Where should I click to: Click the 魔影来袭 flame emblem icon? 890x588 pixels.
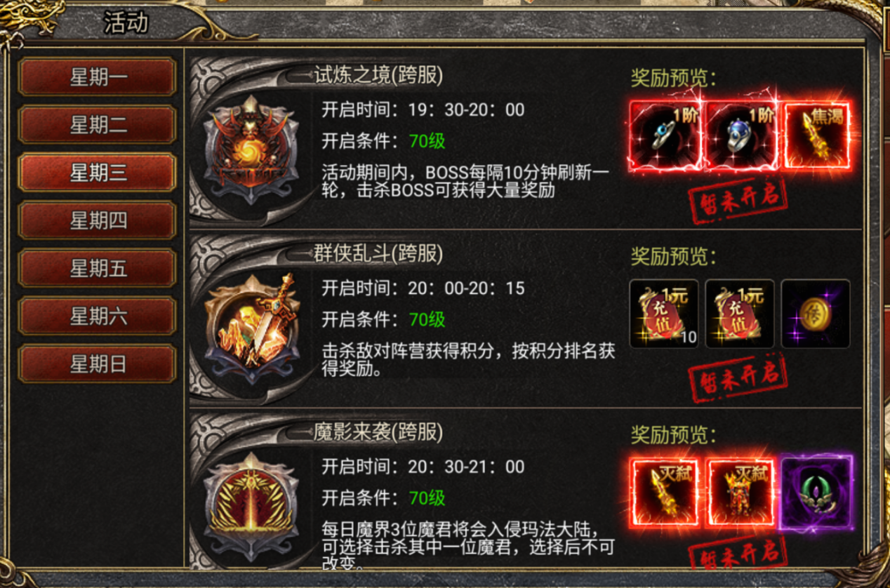point(251,506)
